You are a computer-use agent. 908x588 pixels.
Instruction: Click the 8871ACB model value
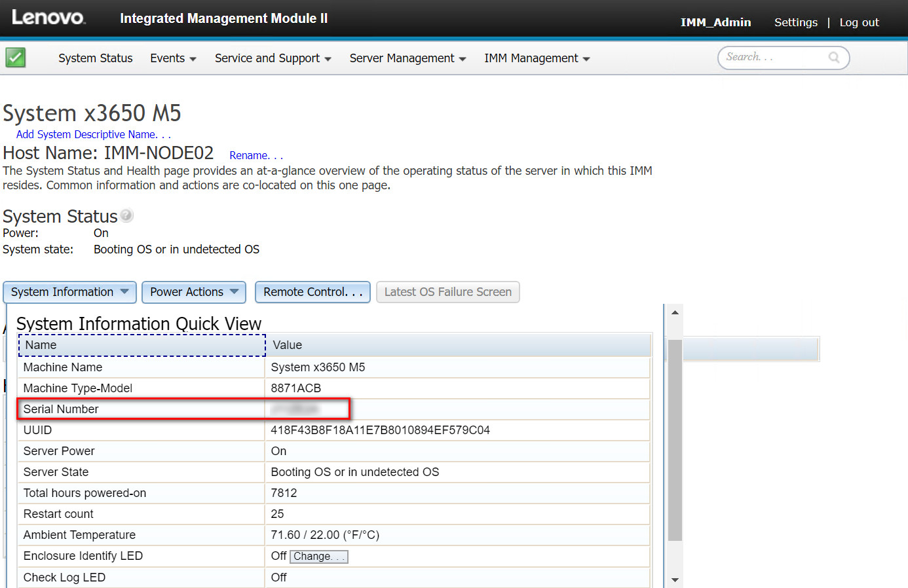pos(296,388)
